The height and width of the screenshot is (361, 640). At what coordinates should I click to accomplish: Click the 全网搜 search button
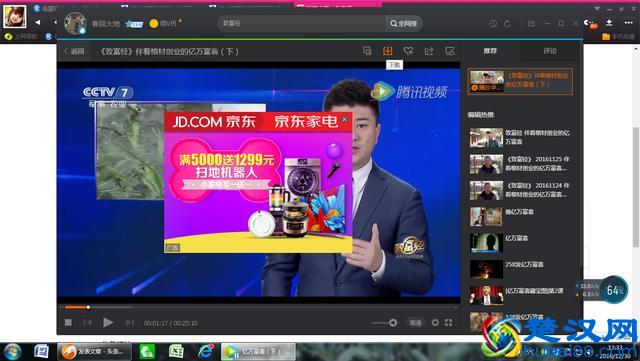(x=403, y=24)
